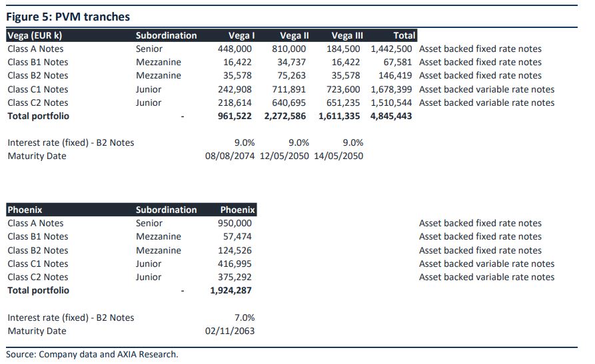Click the Vega III column header
Screen dimensions: 595x364
[x=347, y=36]
